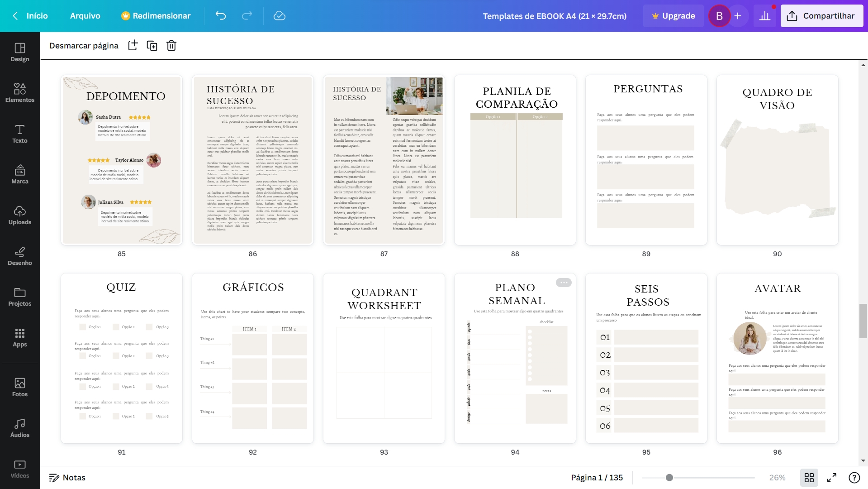Select page 93 Quadrant Worksheet thumbnail
The image size is (868, 489).
(384, 359)
